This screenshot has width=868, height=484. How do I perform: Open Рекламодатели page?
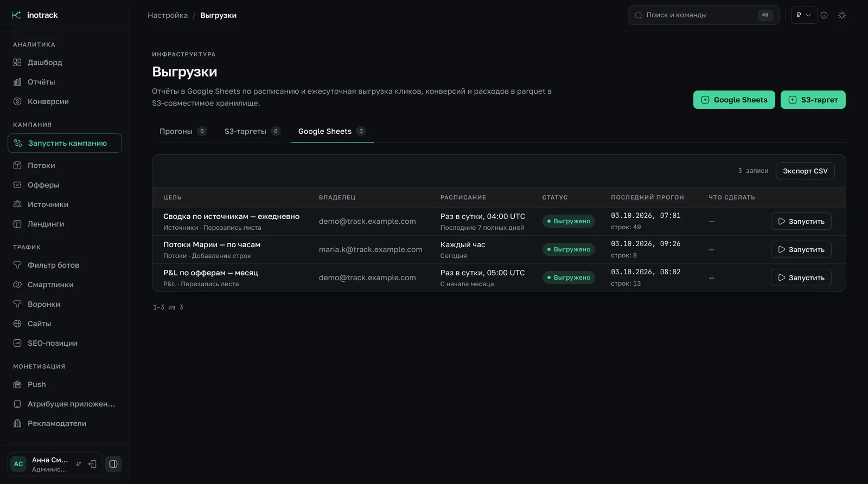(x=65, y=423)
